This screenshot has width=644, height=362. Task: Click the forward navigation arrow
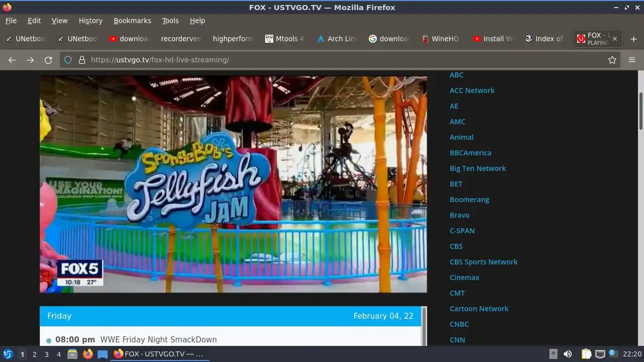tap(30, 60)
